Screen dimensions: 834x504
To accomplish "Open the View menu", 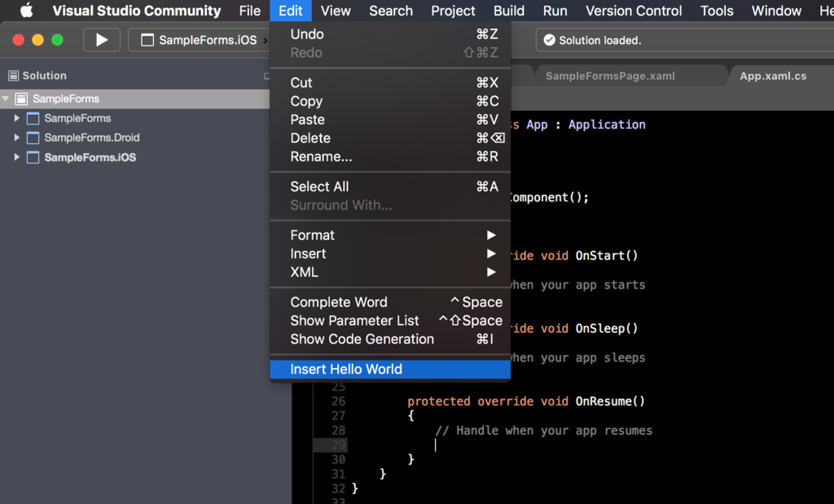I will (x=336, y=11).
